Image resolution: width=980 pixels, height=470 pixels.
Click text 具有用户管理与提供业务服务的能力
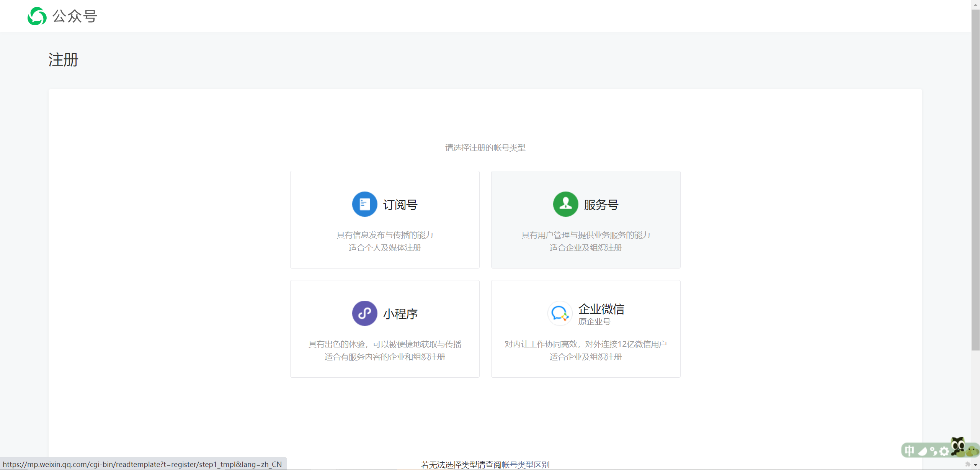[x=586, y=235]
